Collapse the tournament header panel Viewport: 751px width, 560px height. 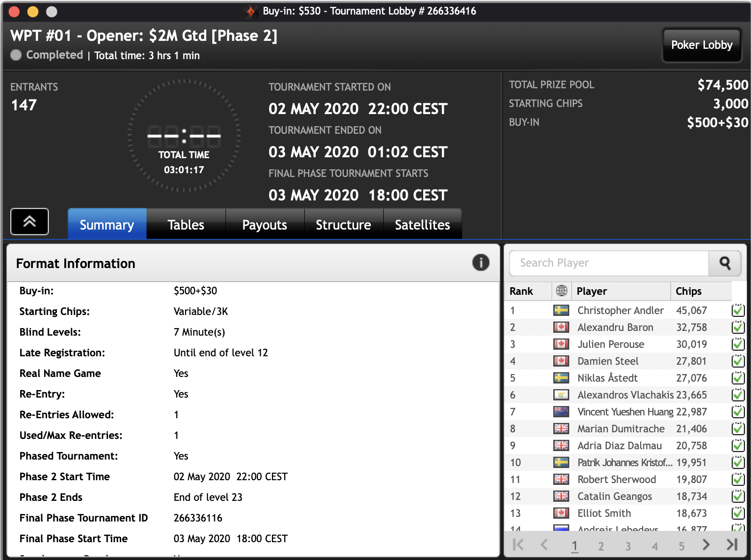[x=30, y=222]
